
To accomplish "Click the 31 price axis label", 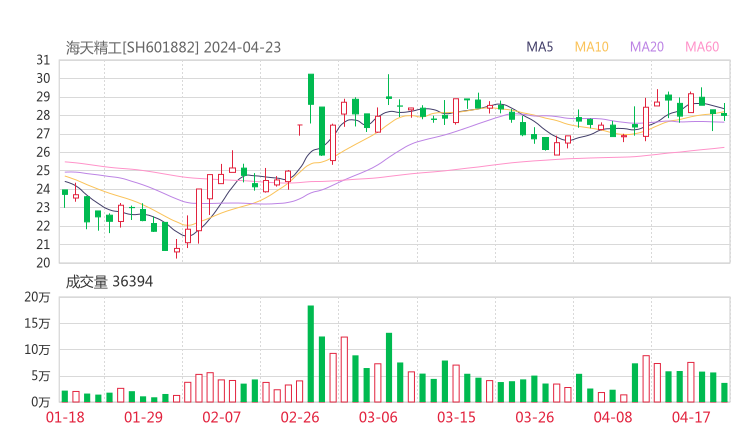I will click(x=43, y=60).
